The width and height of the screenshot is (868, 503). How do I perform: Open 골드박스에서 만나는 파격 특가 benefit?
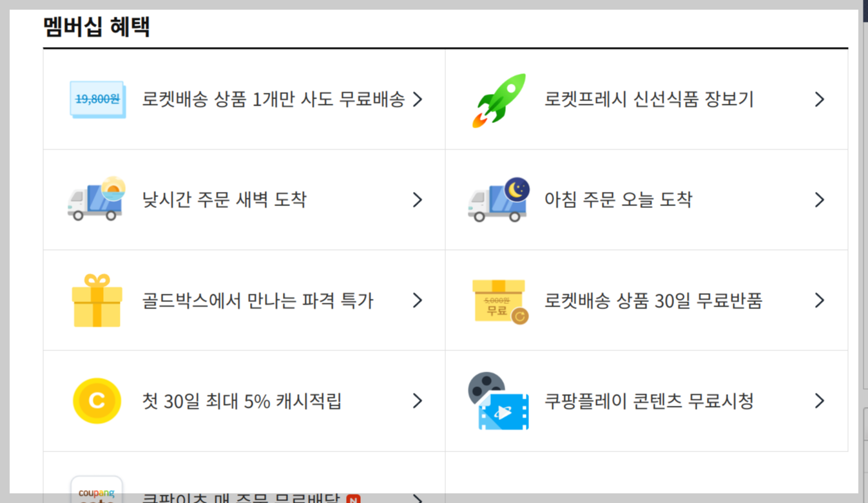click(244, 300)
